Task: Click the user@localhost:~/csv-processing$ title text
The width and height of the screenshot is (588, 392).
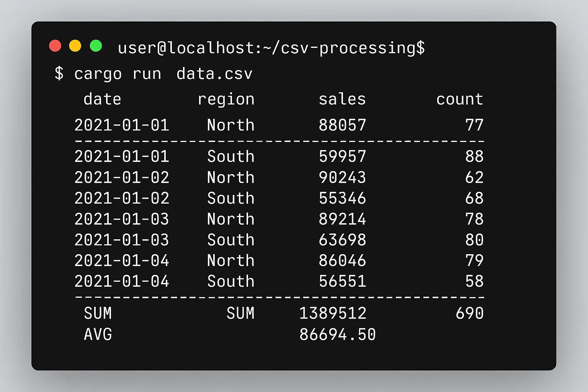Action: pos(271,48)
